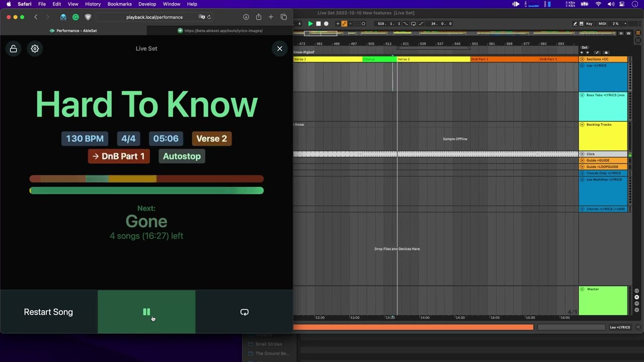Jump to previous locator arrow

582,52
